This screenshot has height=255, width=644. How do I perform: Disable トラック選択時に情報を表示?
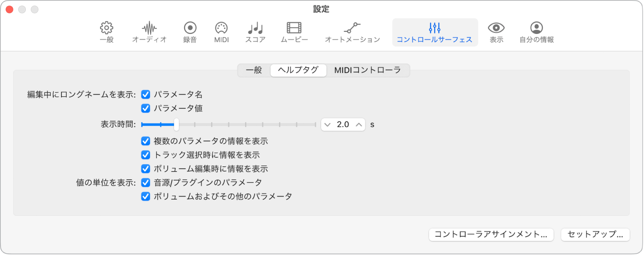(145, 155)
